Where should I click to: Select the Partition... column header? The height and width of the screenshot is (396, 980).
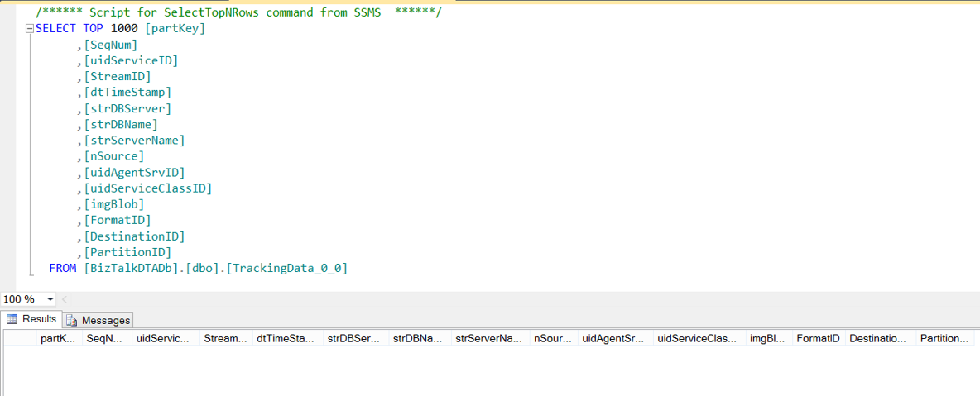pos(945,338)
